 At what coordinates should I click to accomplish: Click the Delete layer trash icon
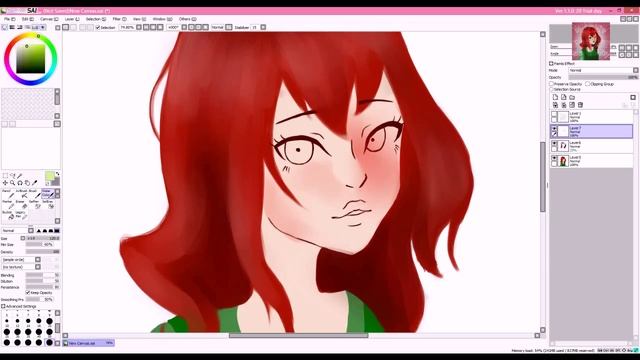click(580, 105)
